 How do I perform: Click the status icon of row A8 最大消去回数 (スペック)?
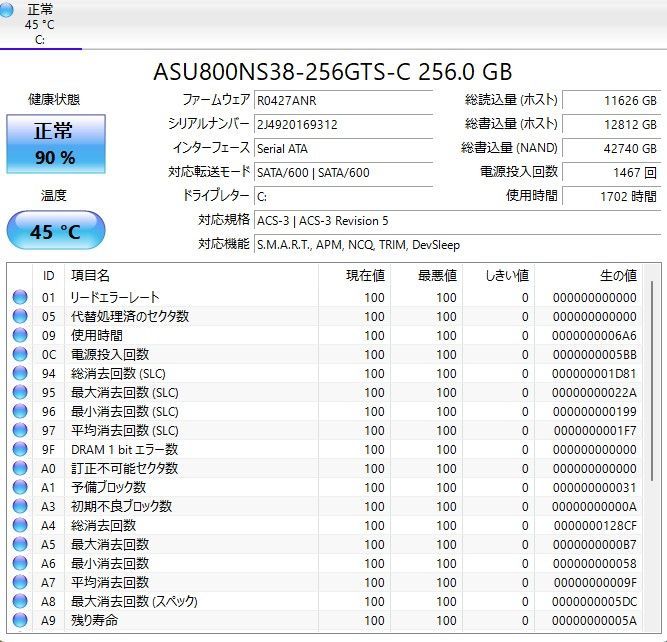(20, 601)
